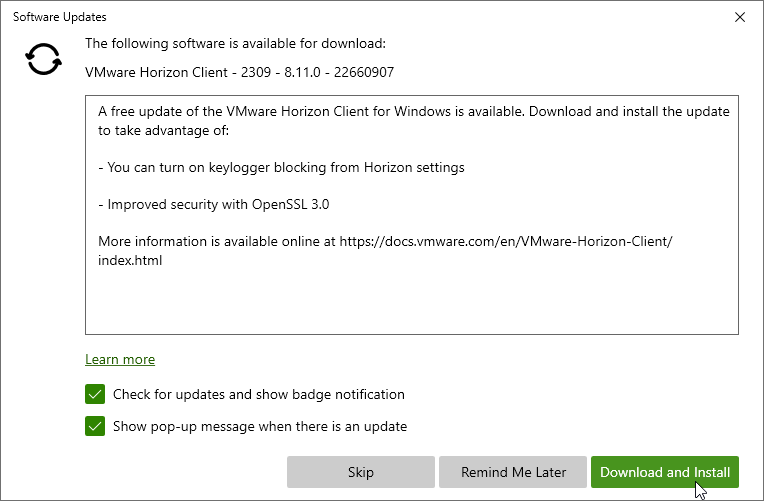The width and height of the screenshot is (764, 501).
Task: Click the 'A free update' opening paragraph
Action: pos(414,112)
